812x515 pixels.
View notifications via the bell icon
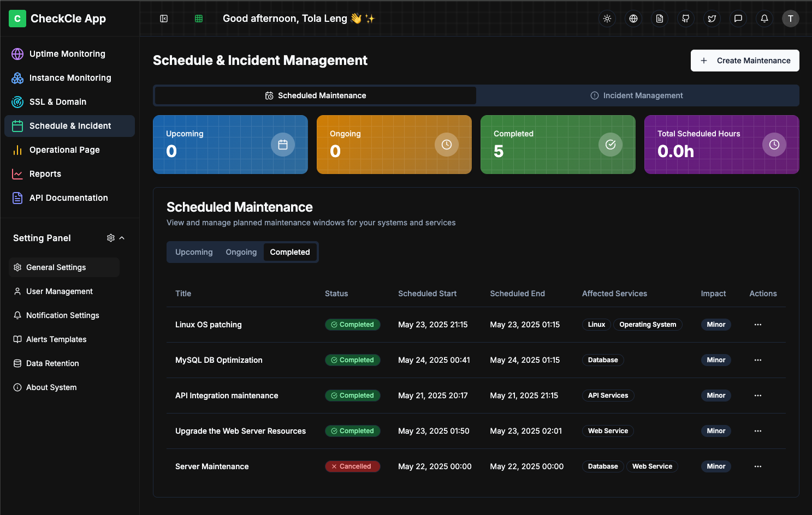tap(764, 18)
